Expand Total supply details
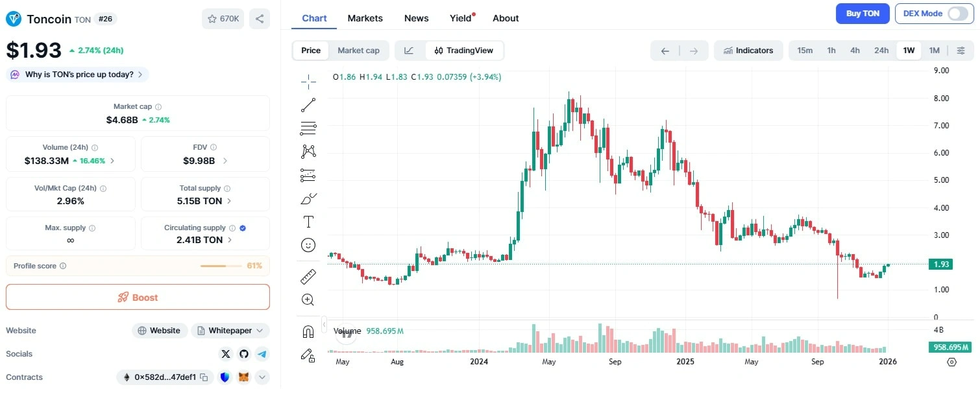This screenshot has height=400, width=980. (x=229, y=201)
